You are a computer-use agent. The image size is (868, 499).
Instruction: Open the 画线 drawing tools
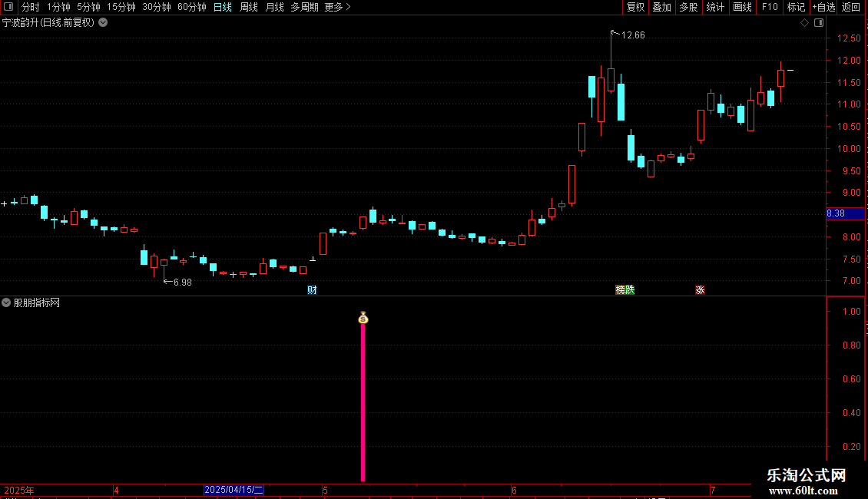coord(742,7)
